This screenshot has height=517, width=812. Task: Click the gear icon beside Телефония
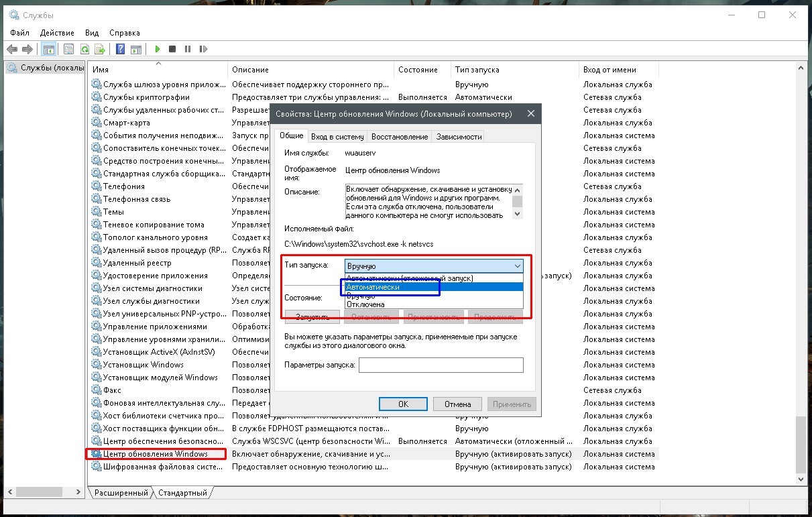tap(97, 186)
